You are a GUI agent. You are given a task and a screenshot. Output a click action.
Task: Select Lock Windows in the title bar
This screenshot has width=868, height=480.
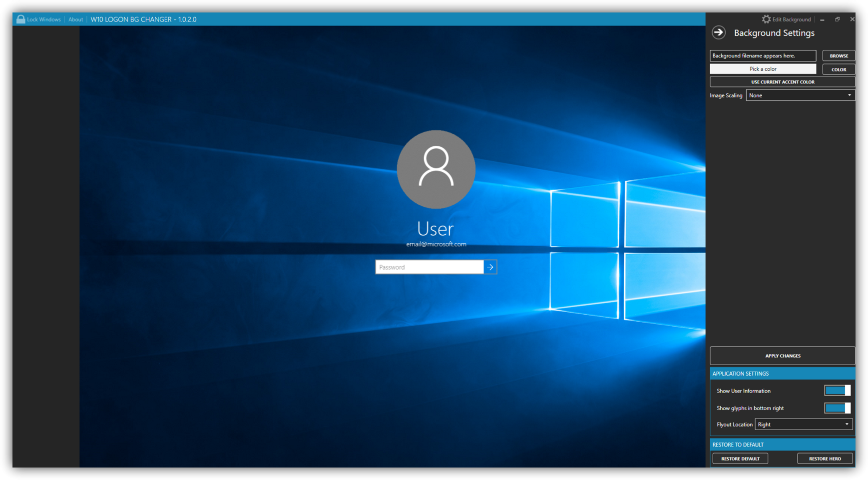pyautogui.click(x=44, y=19)
